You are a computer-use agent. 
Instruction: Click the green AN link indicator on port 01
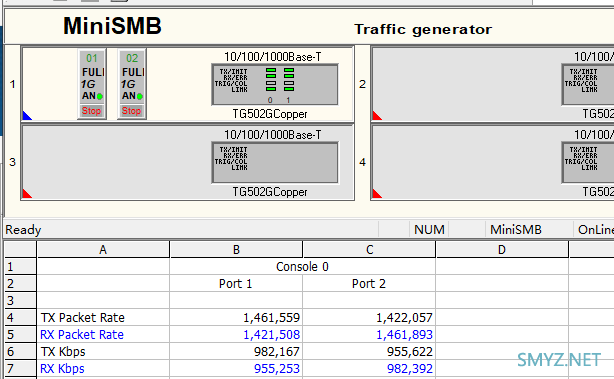(x=99, y=96)
